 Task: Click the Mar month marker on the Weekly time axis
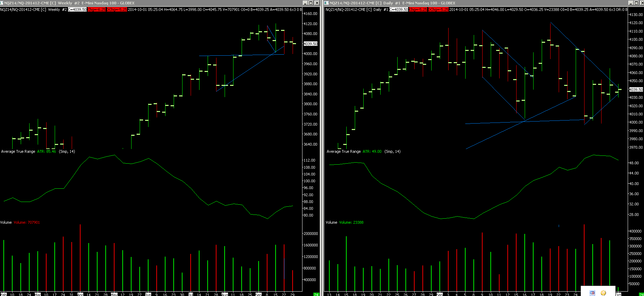(38, 294)
